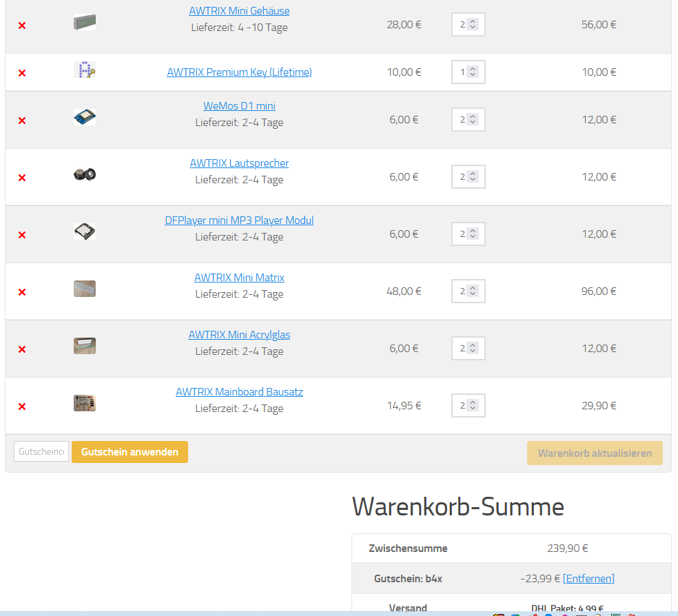
Task: Click the WeMos D1 mini product thumbnail
Action: coord(85,117)
